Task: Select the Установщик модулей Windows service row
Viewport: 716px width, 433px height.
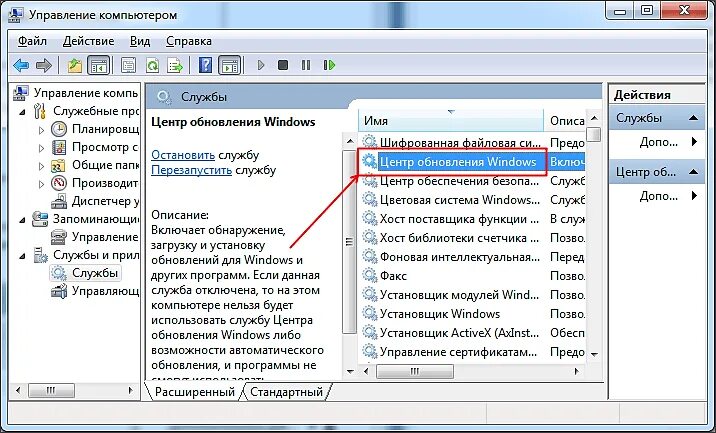Action: pyautogui.click(x=472, y=295)
